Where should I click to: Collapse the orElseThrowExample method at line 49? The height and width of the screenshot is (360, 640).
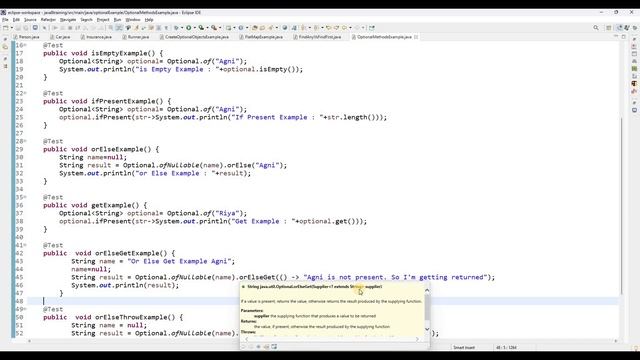25,309
